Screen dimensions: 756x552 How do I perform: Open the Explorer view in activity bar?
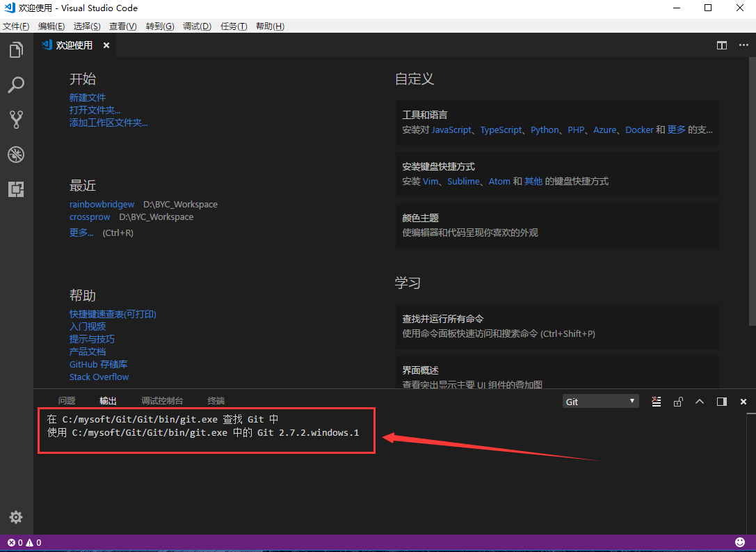click(x=16, y=49)
